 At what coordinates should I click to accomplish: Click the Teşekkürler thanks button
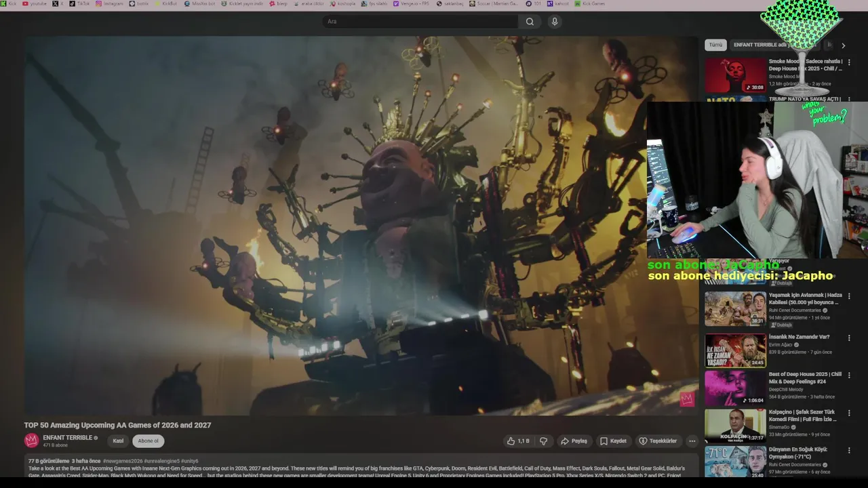coord(658,441)
